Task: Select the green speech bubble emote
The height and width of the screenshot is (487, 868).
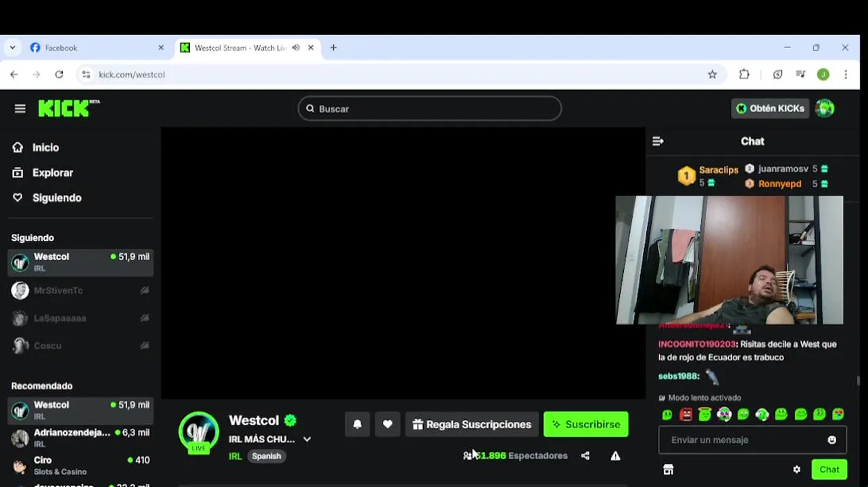Action: click(x=743, y=415)
